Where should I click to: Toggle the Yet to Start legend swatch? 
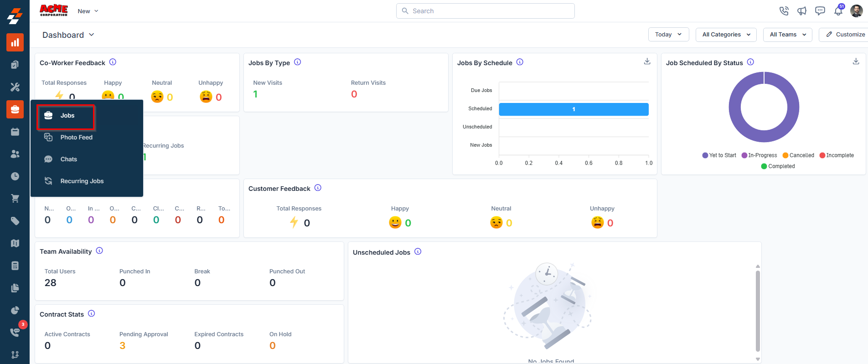pos(705,155)
